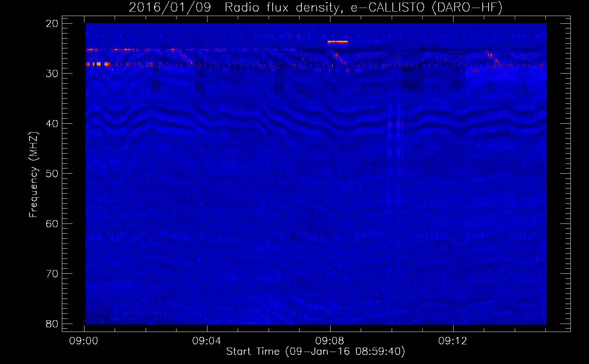Click the 40 MHz frequency tick label
The width and height of the screenshot is (589, 364).
pos(52,124)
